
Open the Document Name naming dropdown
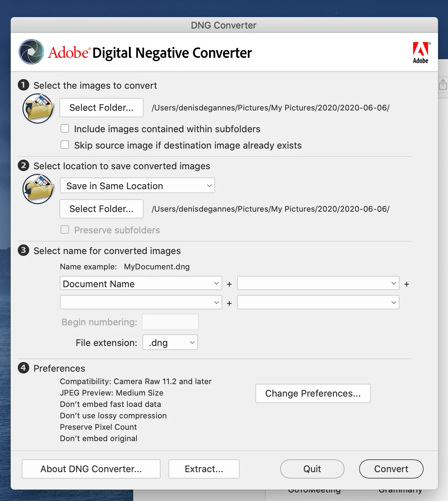[141, 284]
